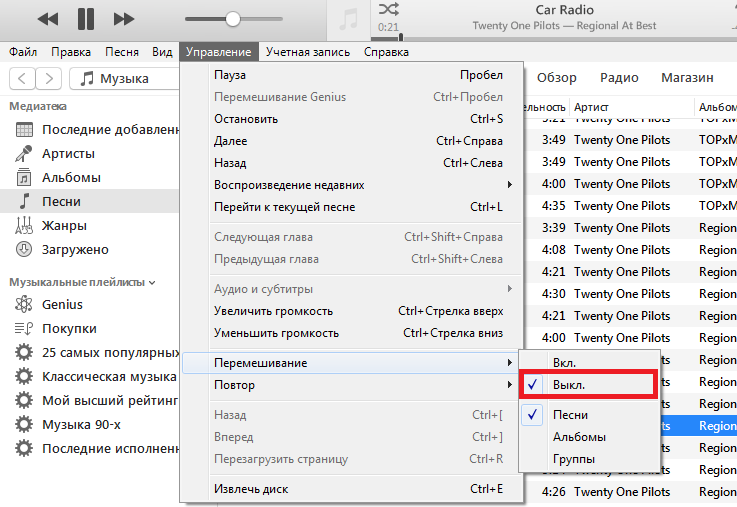Open the Покупки playlist
Screen dimensions: 737x507
[90, 328]
